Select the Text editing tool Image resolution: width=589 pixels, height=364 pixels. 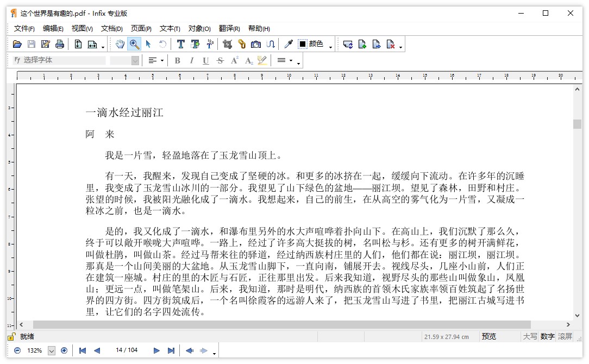pos(180,44)
